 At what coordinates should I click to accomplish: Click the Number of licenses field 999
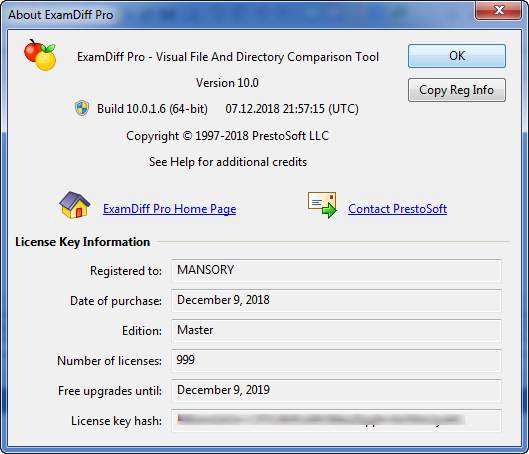tap(336, 361)
